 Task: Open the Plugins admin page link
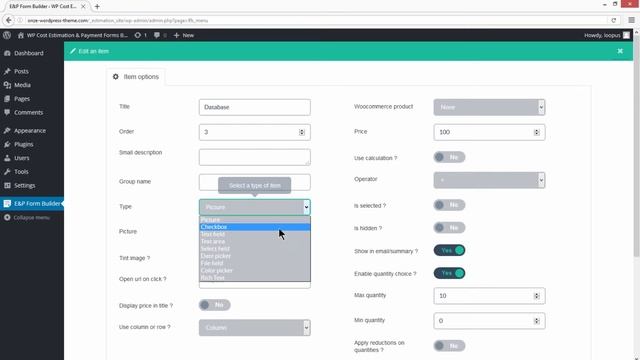pyautogui.click(x=24, y=144)
